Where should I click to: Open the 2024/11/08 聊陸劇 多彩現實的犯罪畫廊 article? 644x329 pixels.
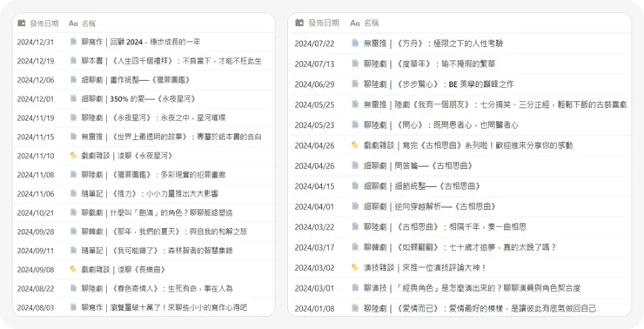pos(154,175)
